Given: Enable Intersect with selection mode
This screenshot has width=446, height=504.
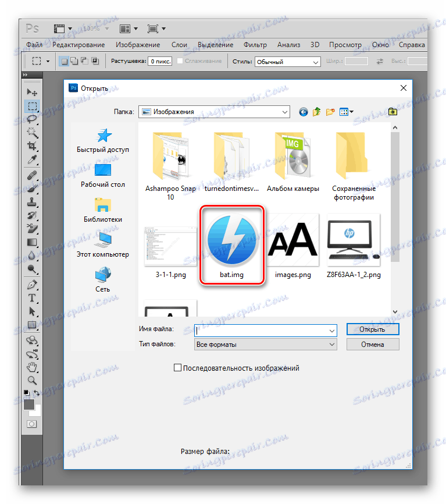Looking at the screenshot, I should click(x=95, y=61).
